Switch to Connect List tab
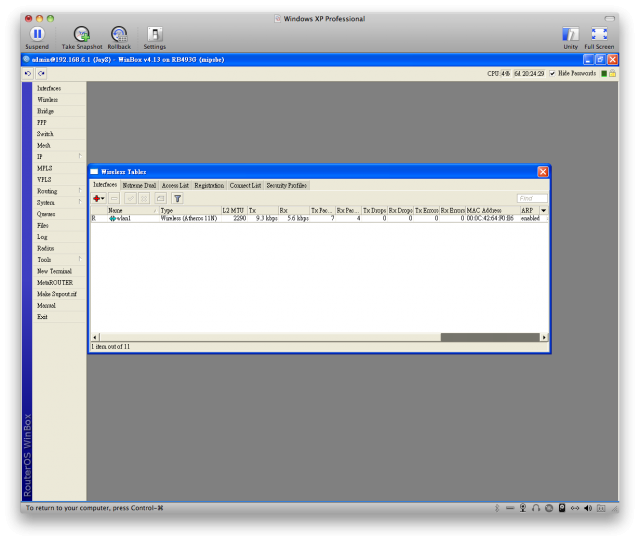Screen dimensions: 640x542 click(245, 185)
